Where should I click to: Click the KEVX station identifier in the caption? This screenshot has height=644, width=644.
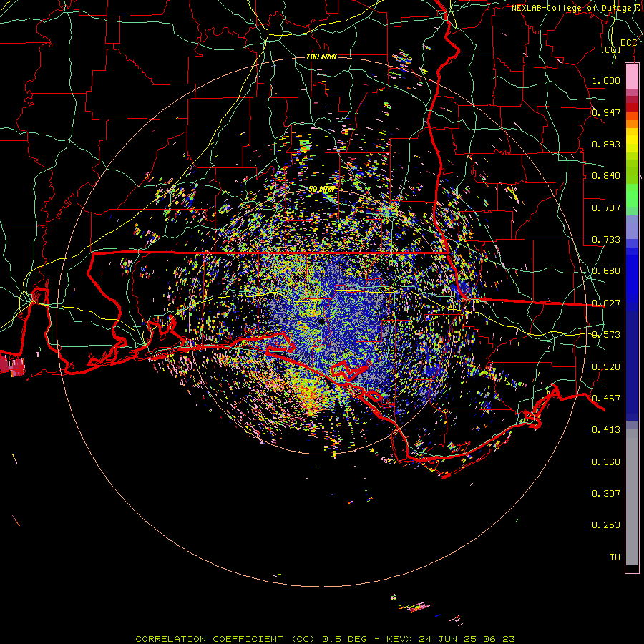tap(400, 639)
